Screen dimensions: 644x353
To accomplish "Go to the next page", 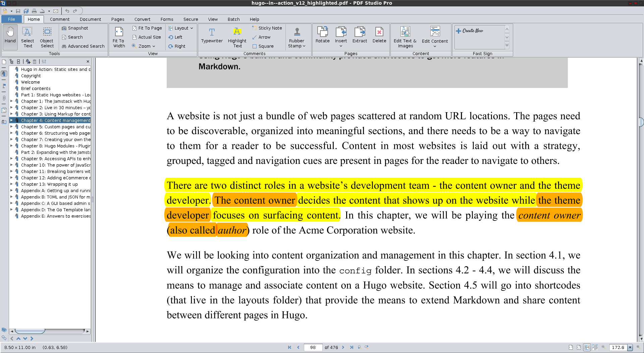I will [x=343, y=347].
